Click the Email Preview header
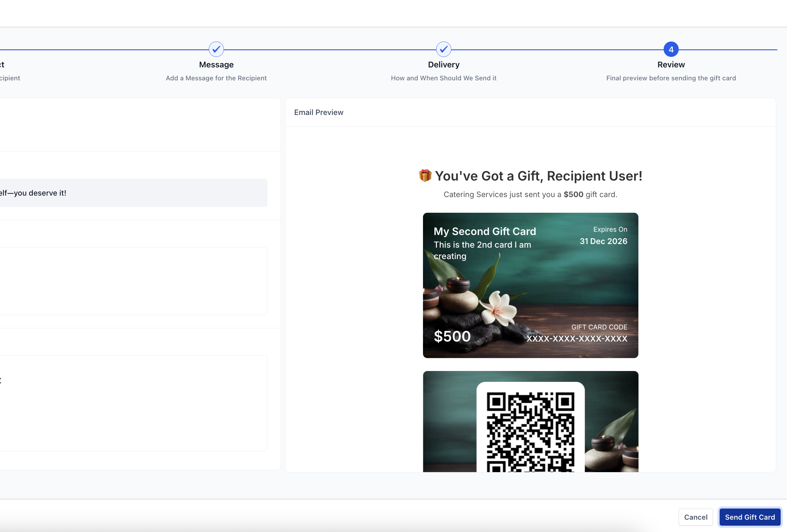 pyautogui.click(x=318, y=113)
